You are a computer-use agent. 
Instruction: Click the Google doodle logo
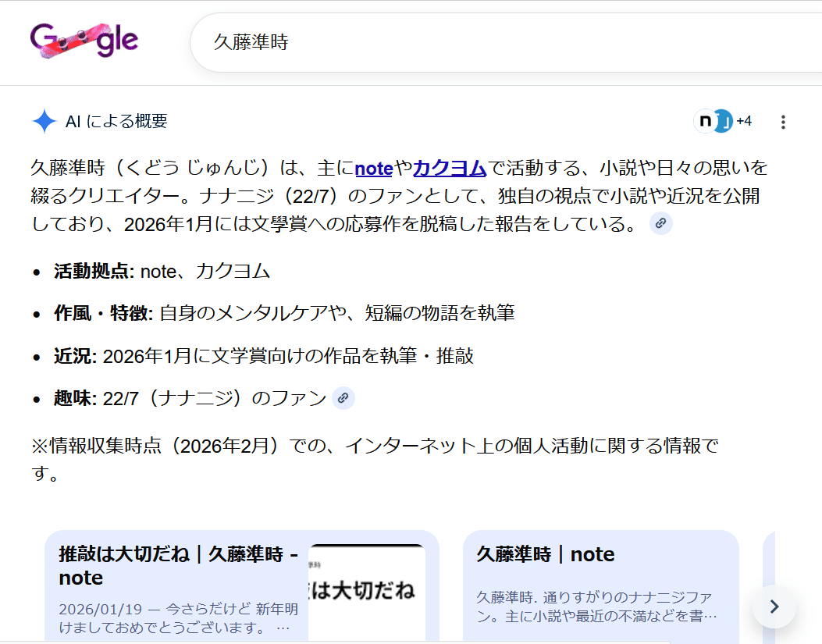83,38
